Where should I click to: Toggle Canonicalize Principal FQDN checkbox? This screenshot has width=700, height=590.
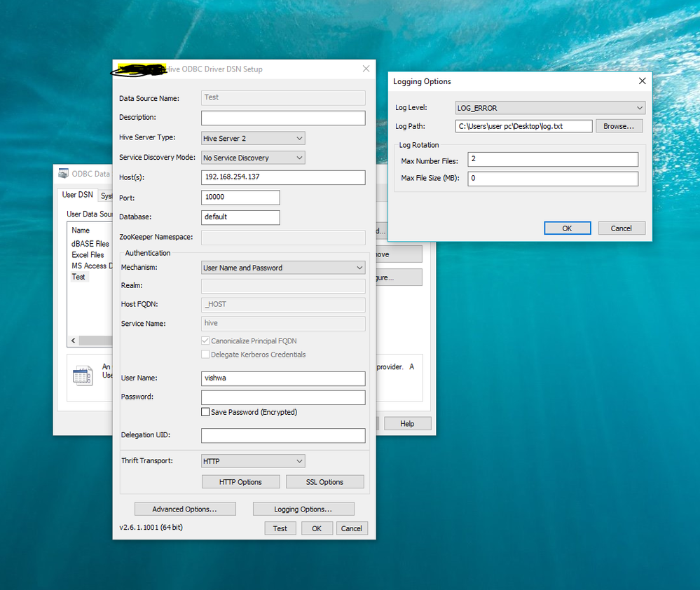click(205, 341)
